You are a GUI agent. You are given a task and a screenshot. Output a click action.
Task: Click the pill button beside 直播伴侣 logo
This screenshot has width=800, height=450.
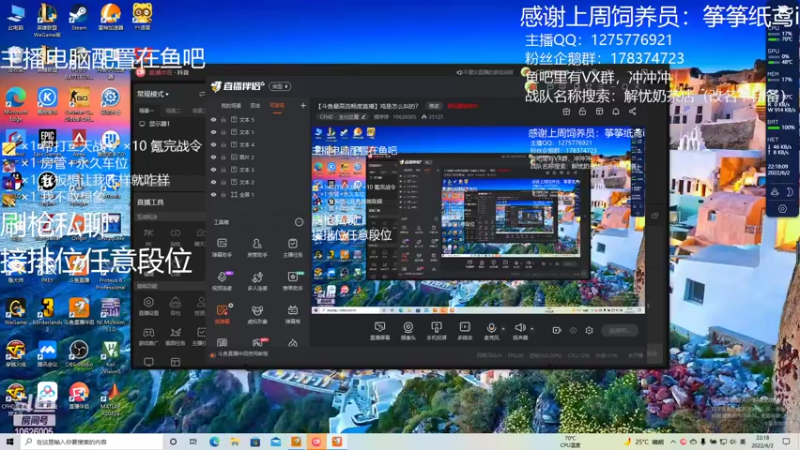coord(280,86)
